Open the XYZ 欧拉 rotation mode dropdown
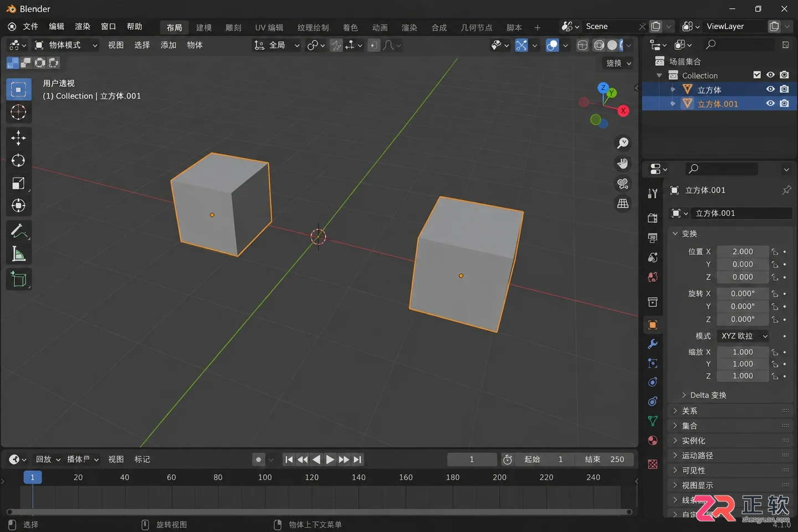Viewport: 798px width, 532px height. click(744, 336)
